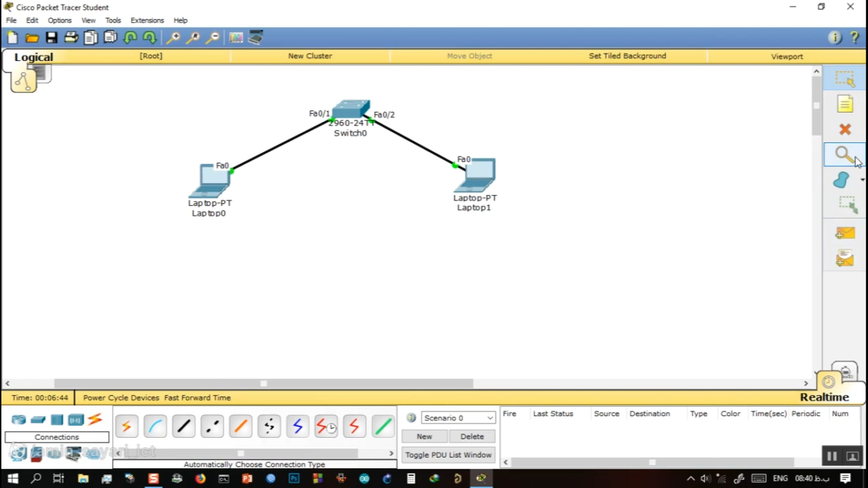868x488 pixels.
Task: Choose the Inspect magnifier tool
Action: tap(844, 155)
